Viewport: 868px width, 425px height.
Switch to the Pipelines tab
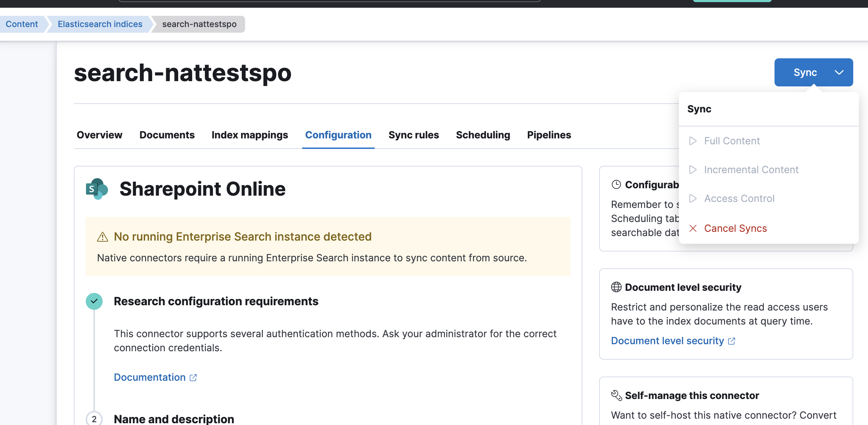549,135
